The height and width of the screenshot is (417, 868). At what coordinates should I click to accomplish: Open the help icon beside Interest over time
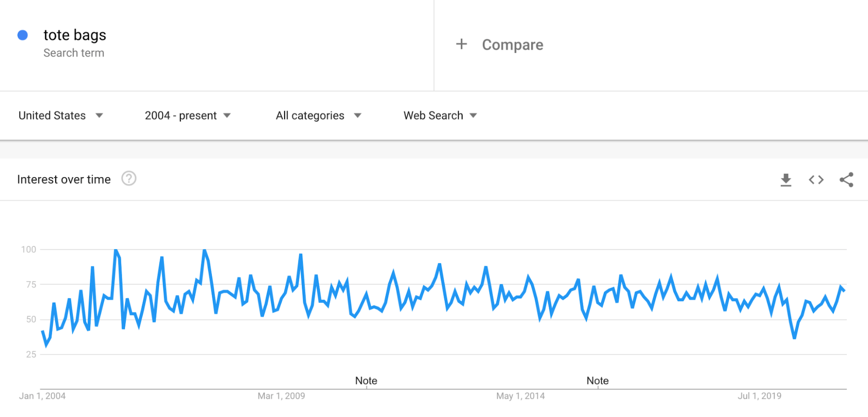click(128, 179)
